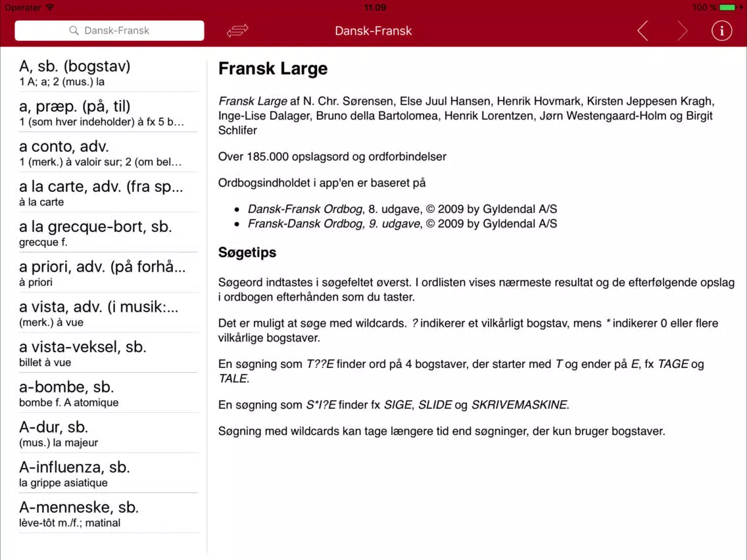Focus the Dansk-Fransk search field

click(x=110, y=30)
